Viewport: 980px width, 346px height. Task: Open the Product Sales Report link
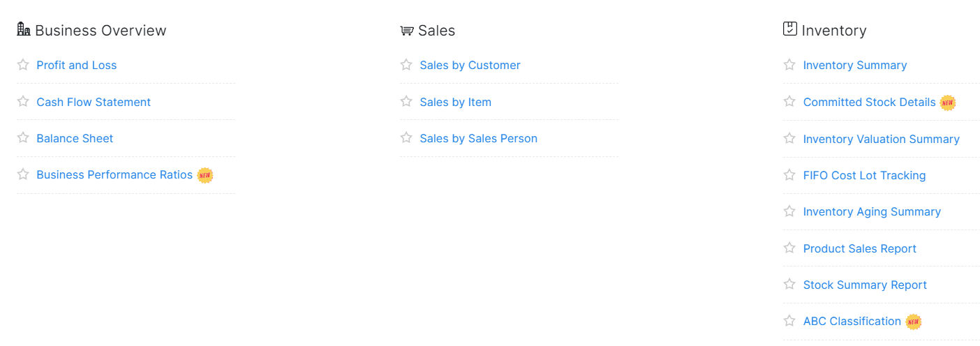click(x=859, y=248)
